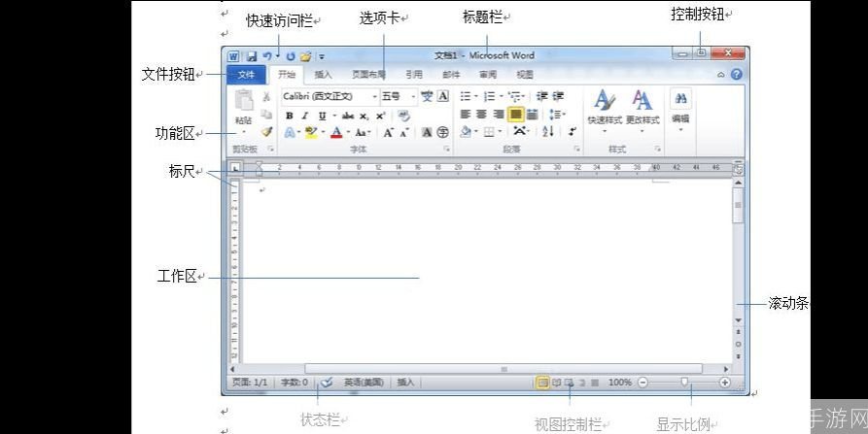Show paragraph marks icon
Image resolution: width=868 pixels, height=434 pixels.
tap(572, 132)
